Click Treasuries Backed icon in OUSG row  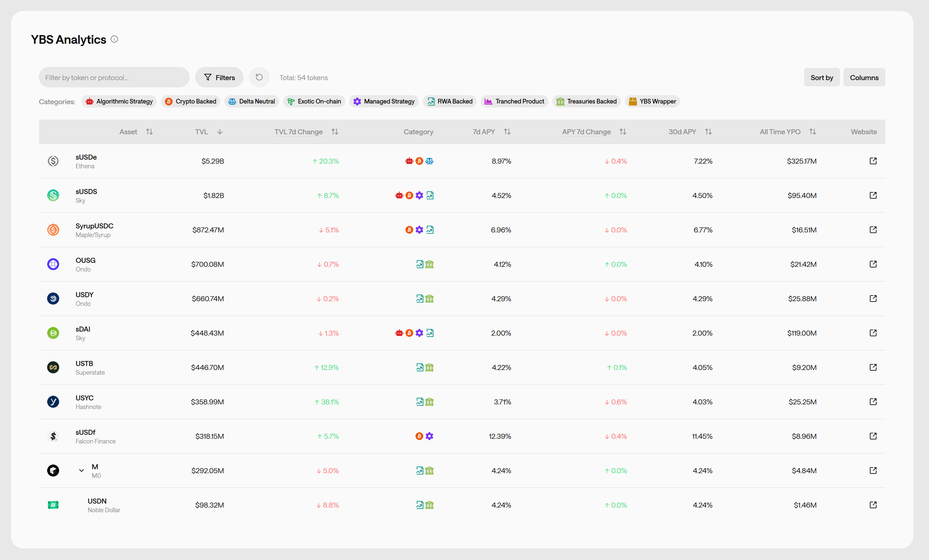(x=429, y=264)
